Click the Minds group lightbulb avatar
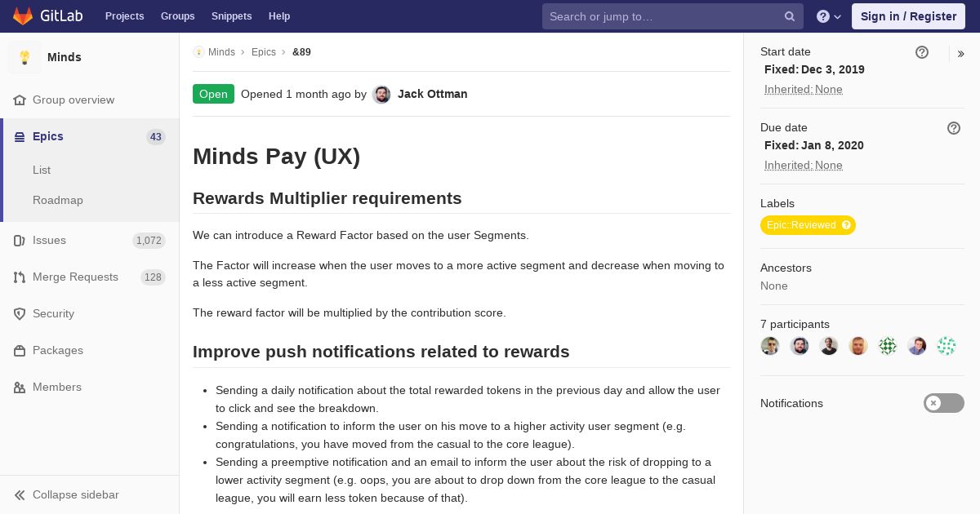The image size is (980, 514). (x=24, y=57)
